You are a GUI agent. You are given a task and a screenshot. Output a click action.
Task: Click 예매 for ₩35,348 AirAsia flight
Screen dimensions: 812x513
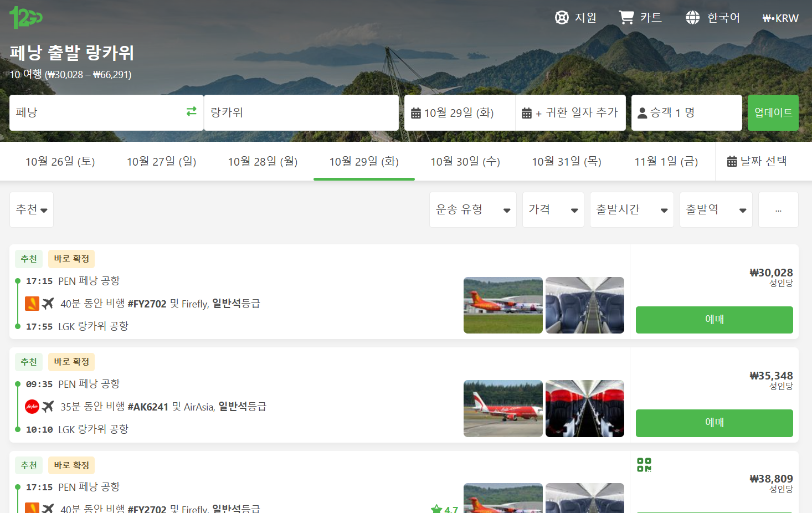714,423
